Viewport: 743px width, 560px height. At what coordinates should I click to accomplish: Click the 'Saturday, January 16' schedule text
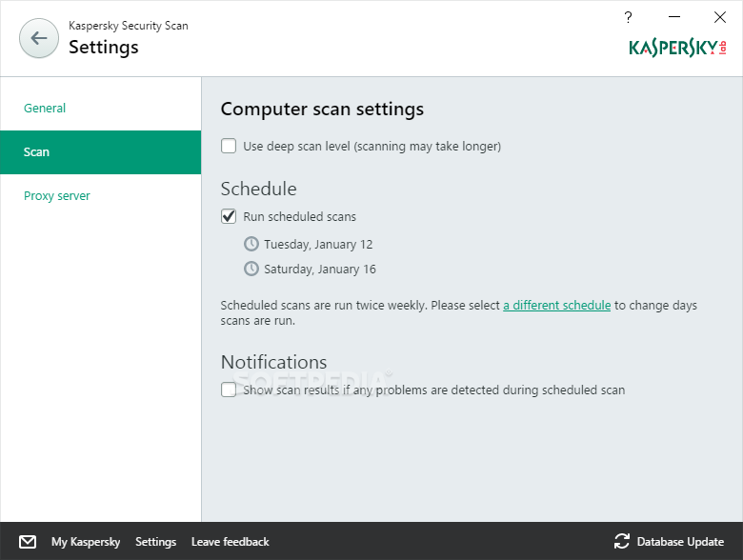tap(320, 270)
